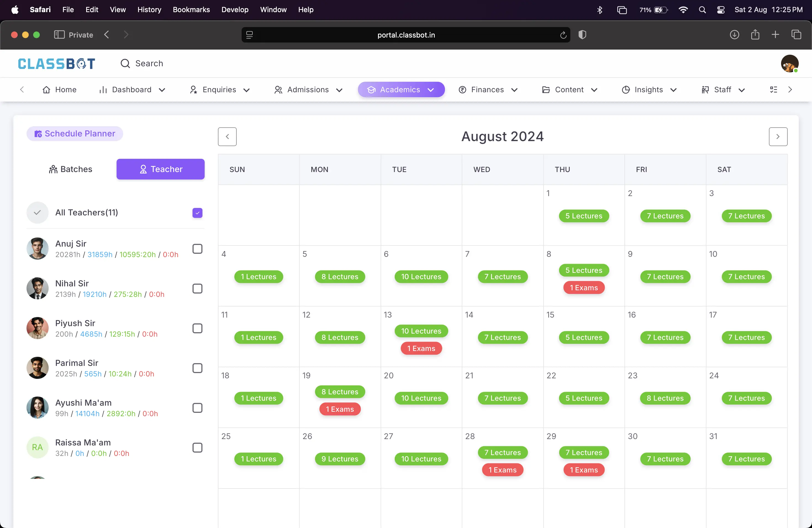This screenshot has width=812, height=528.
Task: Open 1 Exams badge on August 13
Action: [x=421, y=348]
